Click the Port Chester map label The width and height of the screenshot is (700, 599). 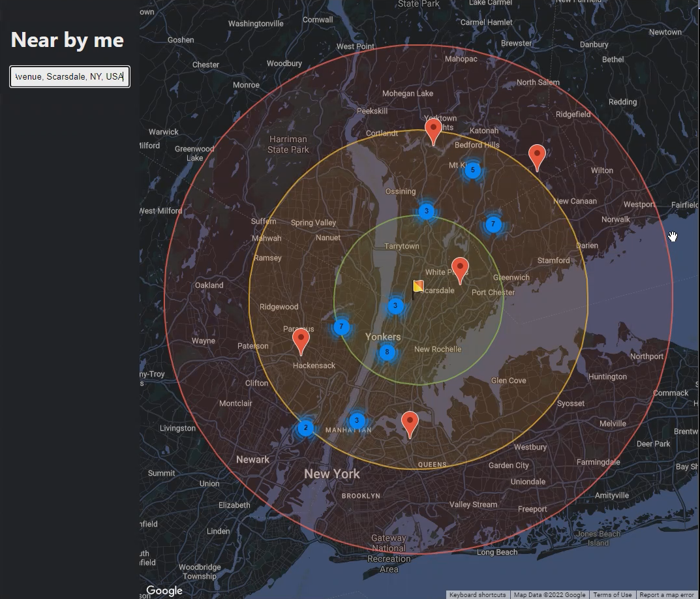click(x=493, y=292)
